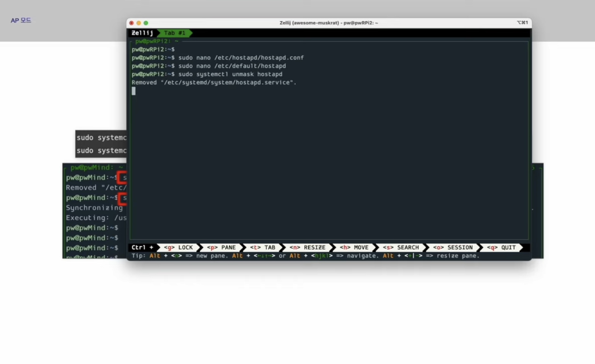This screenshot has height=364, width=595.
Task: Click the Tip line at the bottom of Zellij
Action: [305, 256]
